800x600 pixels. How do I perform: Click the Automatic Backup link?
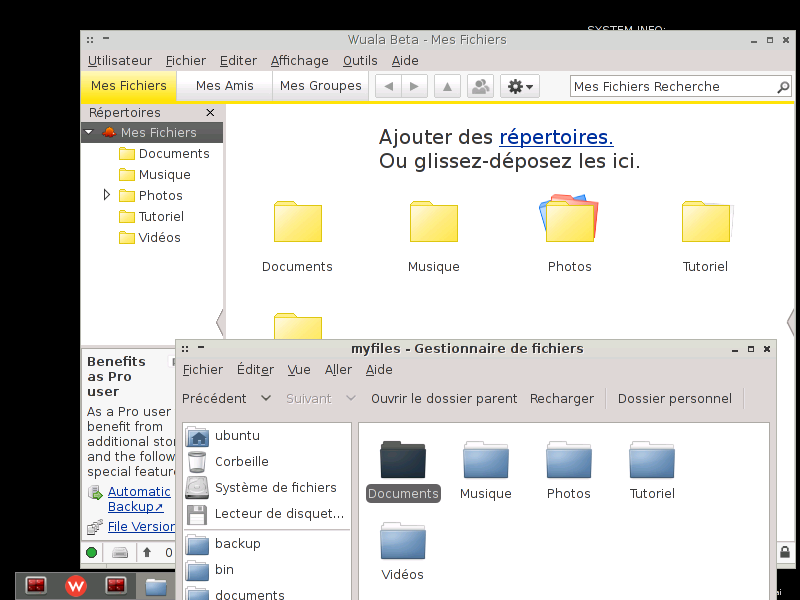(139, 499)
